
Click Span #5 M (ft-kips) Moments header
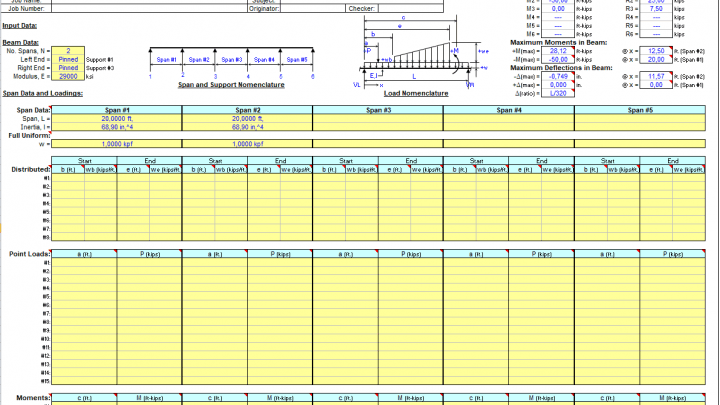coord(673,398)
